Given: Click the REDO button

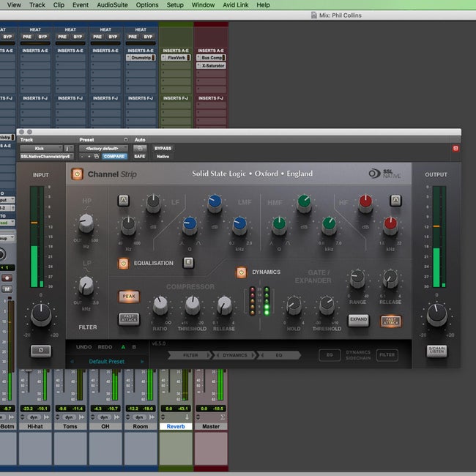Looking at the screenshot, I should [105, 347].
